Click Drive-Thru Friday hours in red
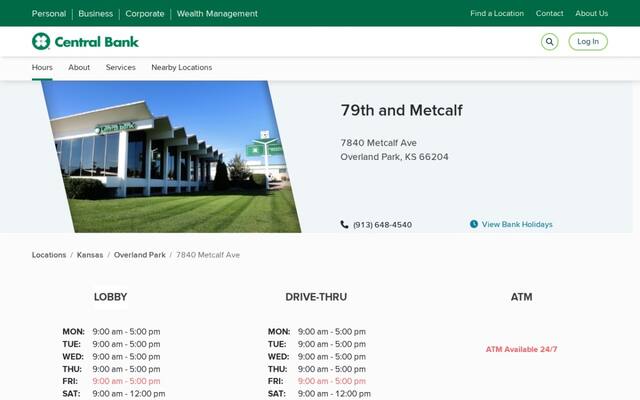Viewport: 640px width, 400px height. coord(332,381)
